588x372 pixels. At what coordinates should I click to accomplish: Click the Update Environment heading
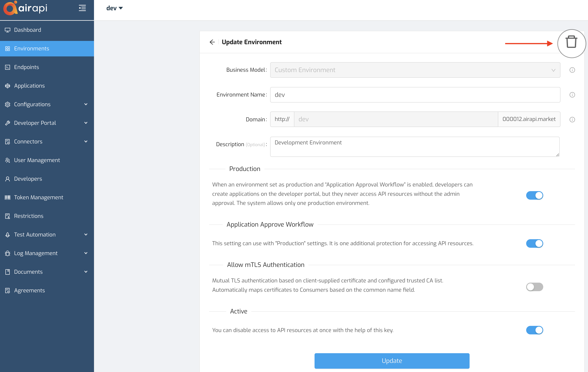click(252, 42)
